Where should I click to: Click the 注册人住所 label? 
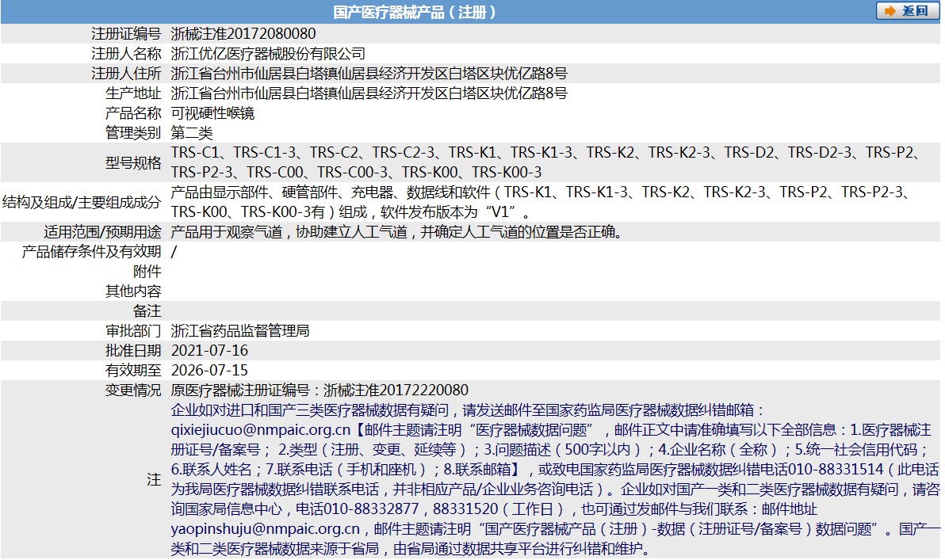pos(127,74)
